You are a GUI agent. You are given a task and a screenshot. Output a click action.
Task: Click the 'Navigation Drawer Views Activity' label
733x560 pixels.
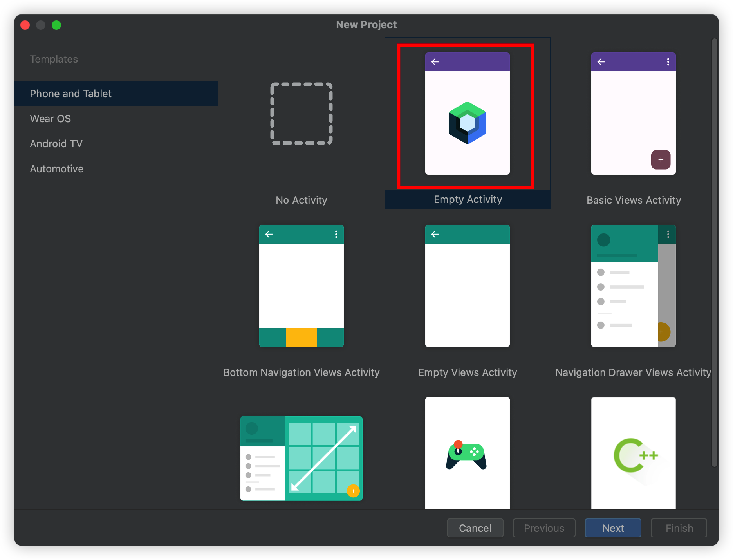[633, 372]
